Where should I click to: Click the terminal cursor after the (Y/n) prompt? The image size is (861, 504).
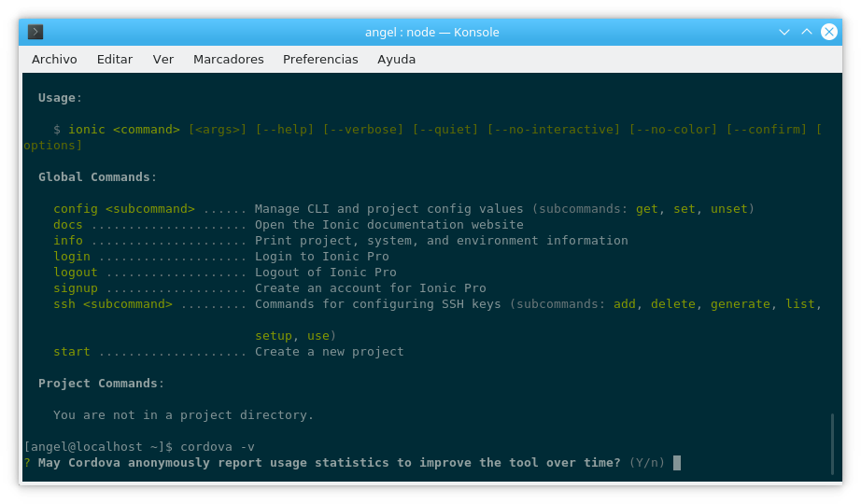click(677, 463)
